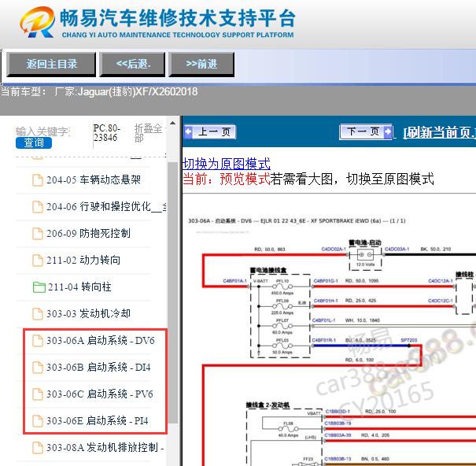Click the sidebar vertical scrollbar thumb
This screenshot has width=476, height=466.
pyautogui.click(x=173, y=291)
